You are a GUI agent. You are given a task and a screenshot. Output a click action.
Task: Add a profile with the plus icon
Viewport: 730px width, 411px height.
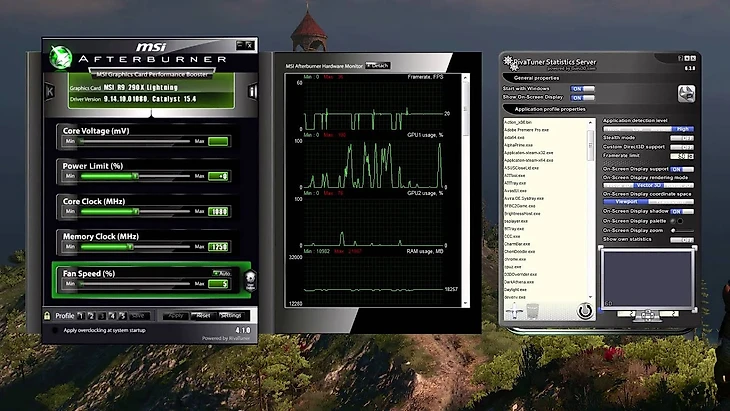pyautogui.click(x=514, y=311)
